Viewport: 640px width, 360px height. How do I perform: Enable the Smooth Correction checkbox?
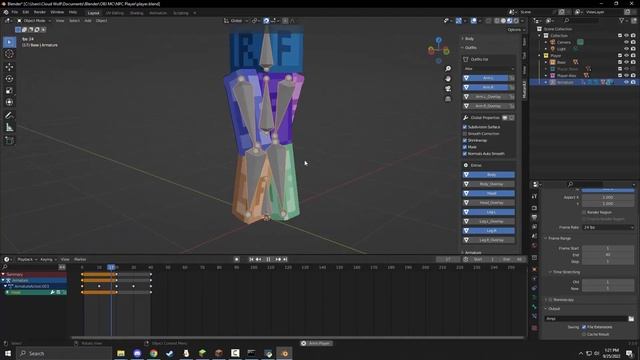click(464, 133)
